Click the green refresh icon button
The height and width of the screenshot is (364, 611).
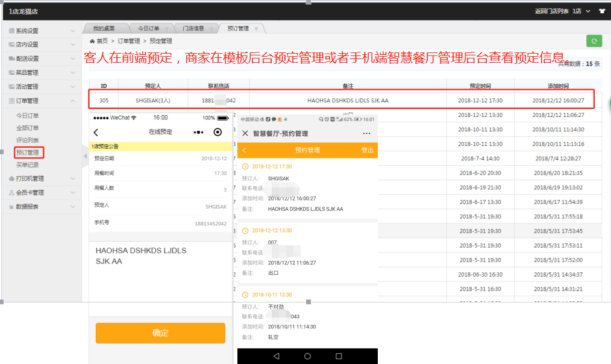(594, 41)
